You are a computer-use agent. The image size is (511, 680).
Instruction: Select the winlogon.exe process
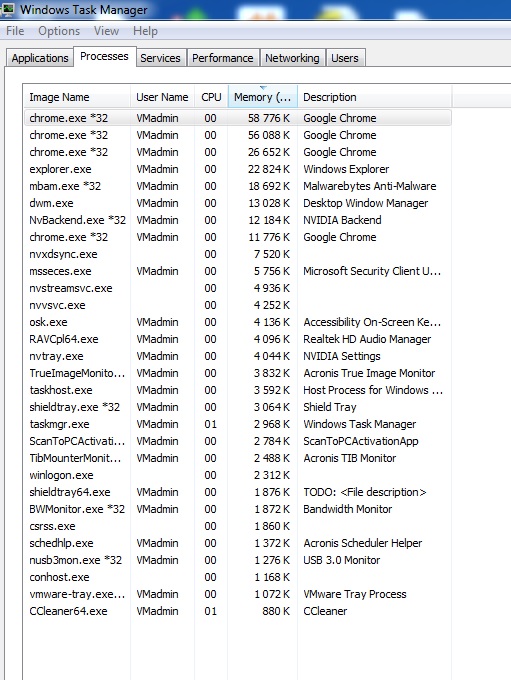[x=238, y=475]
